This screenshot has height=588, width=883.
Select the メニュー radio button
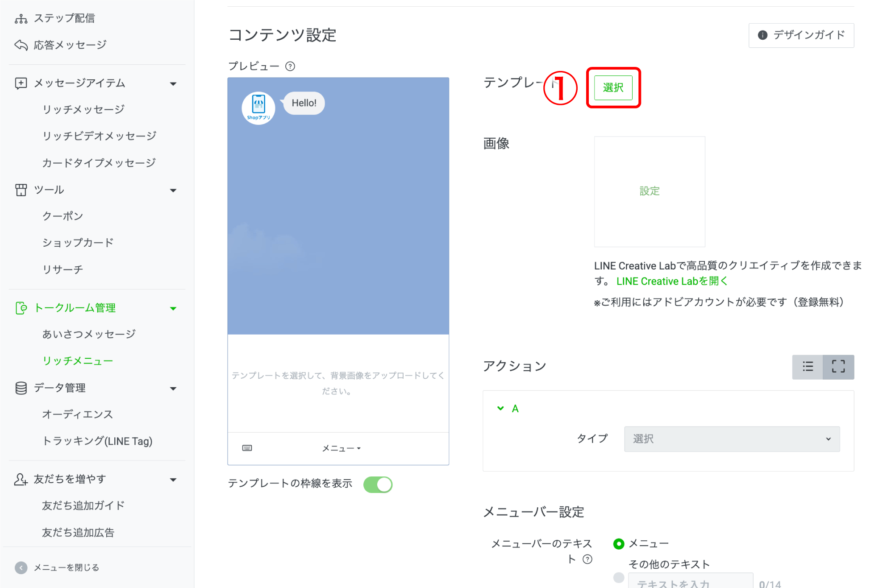(619, 543)
